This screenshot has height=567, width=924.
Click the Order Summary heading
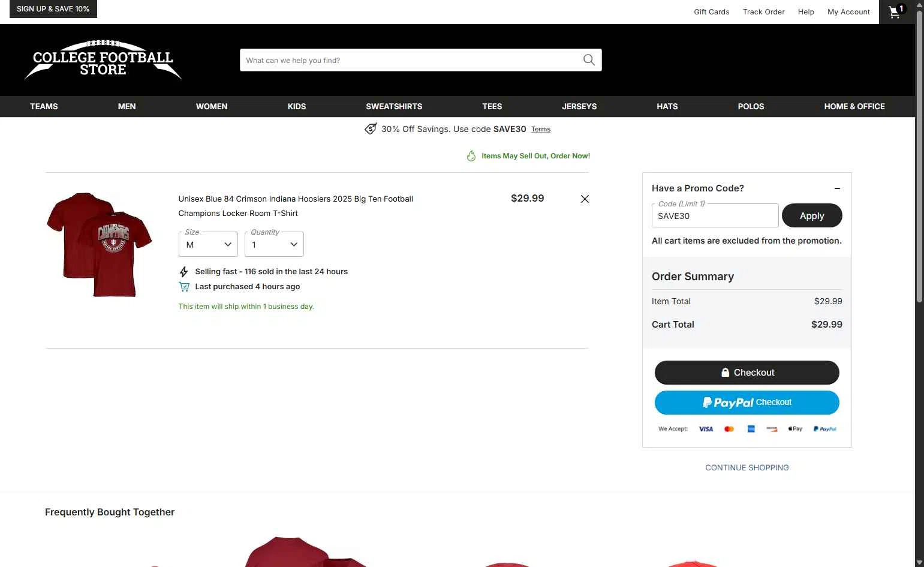pyautogui.click(x=693, y=277)
